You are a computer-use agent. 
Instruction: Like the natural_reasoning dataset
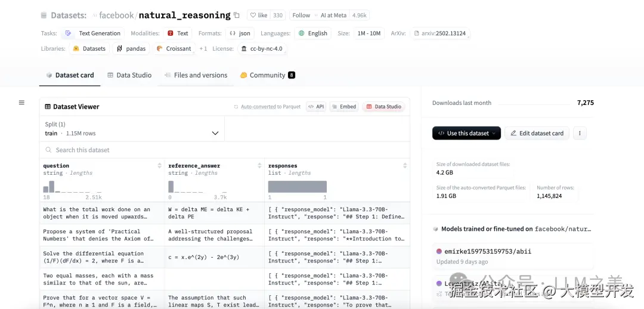[259, 15]
